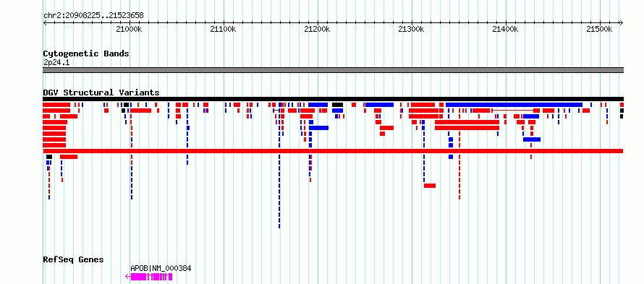
Task: Click the 21400k ruler label
Action: [506, 29]
